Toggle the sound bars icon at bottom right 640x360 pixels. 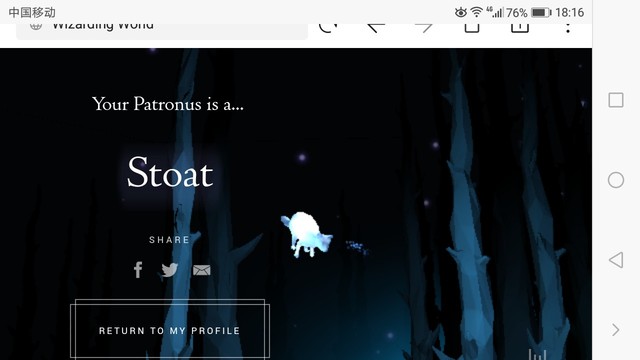tap(537, 354)
